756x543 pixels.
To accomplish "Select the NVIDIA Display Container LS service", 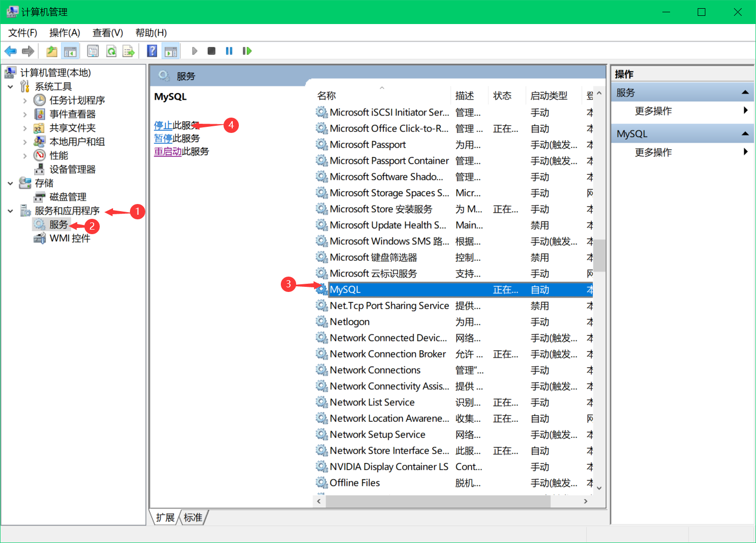I will tap(454, 467).
